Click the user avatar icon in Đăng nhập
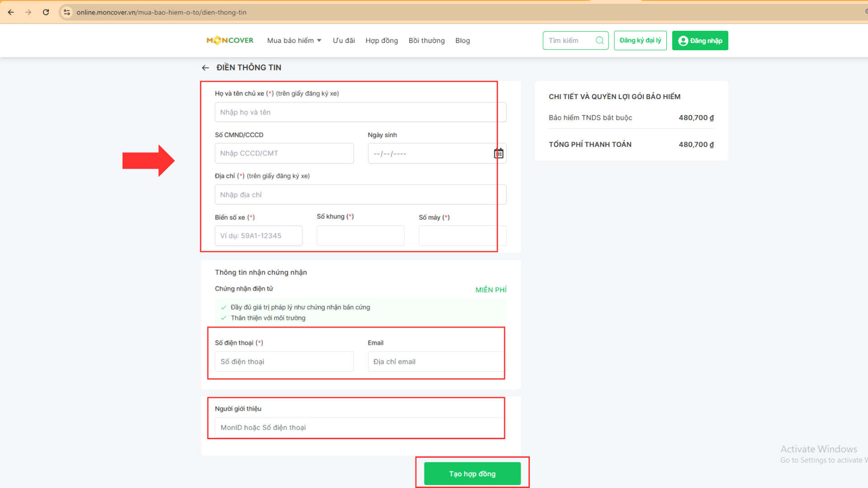868x488 pixels. click(x=683, y=41)
